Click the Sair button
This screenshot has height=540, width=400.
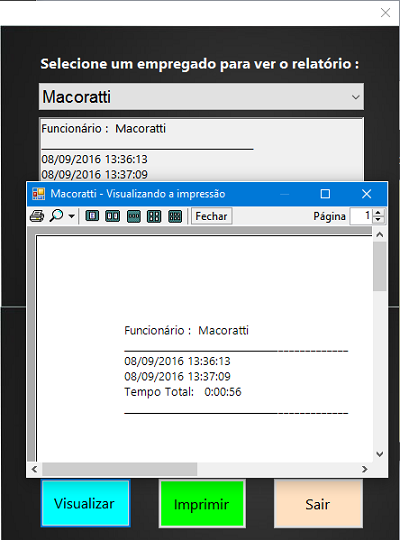point(318,504)
